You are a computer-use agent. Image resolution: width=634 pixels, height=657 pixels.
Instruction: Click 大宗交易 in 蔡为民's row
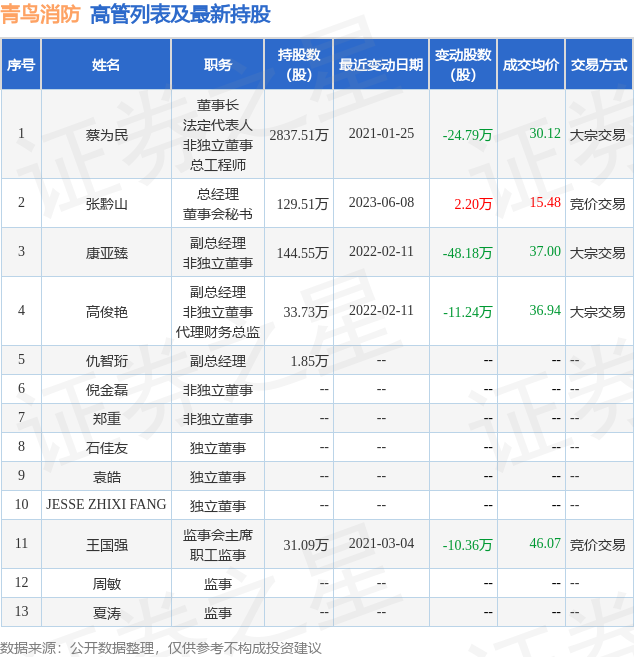pyautogui.click(x=598, y=135)
